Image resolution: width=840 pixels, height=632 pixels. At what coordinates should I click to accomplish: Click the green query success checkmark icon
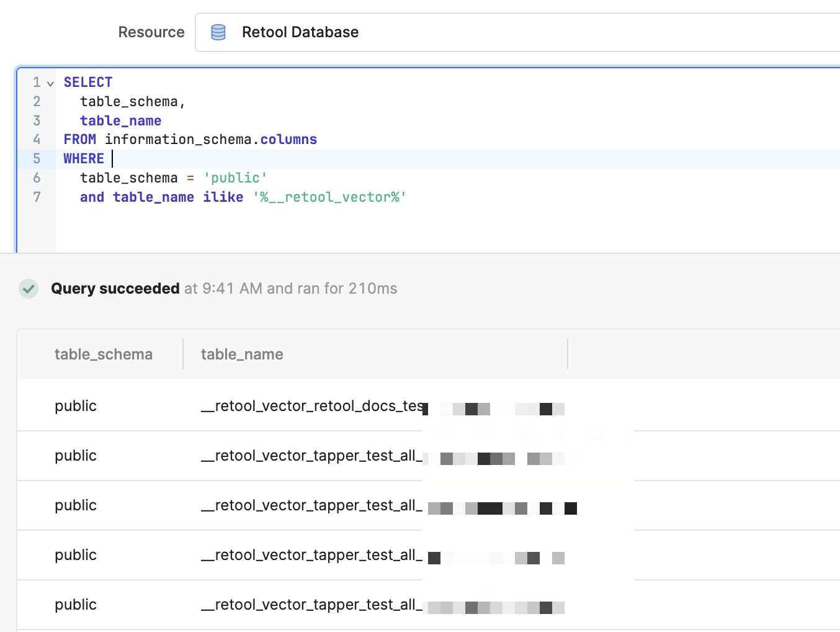pyautogui.click(x=29, y=289)
